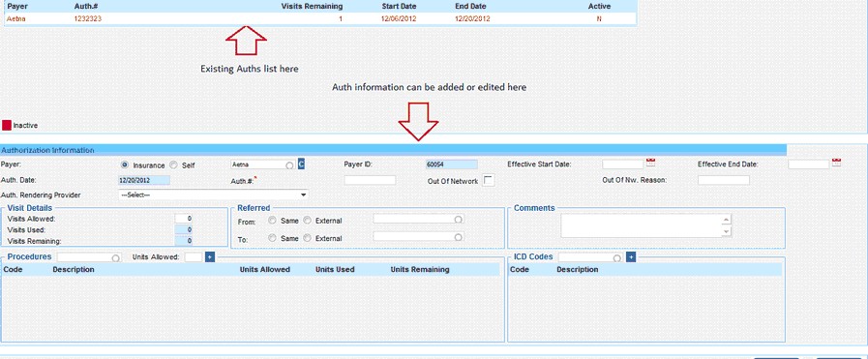Click plus icon to add procedure

[210, 257]
